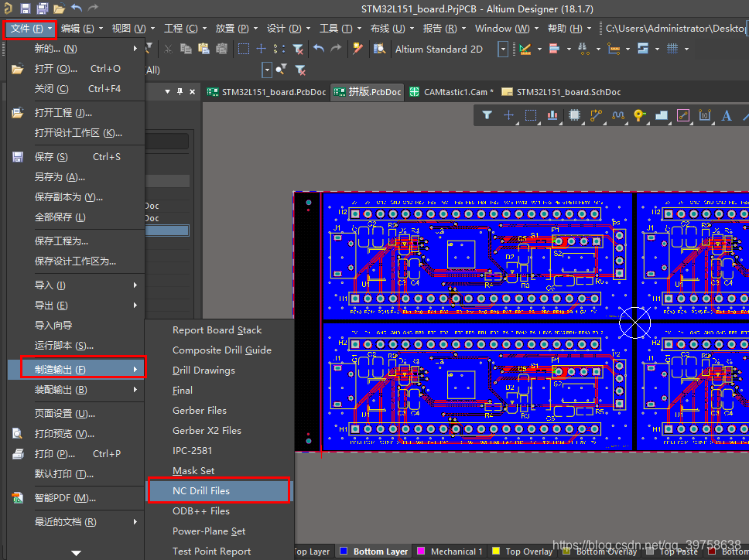749x560 pixels.
Task: Click 打印预览 (V)... menu entry
Action: [x=76, y=433]
